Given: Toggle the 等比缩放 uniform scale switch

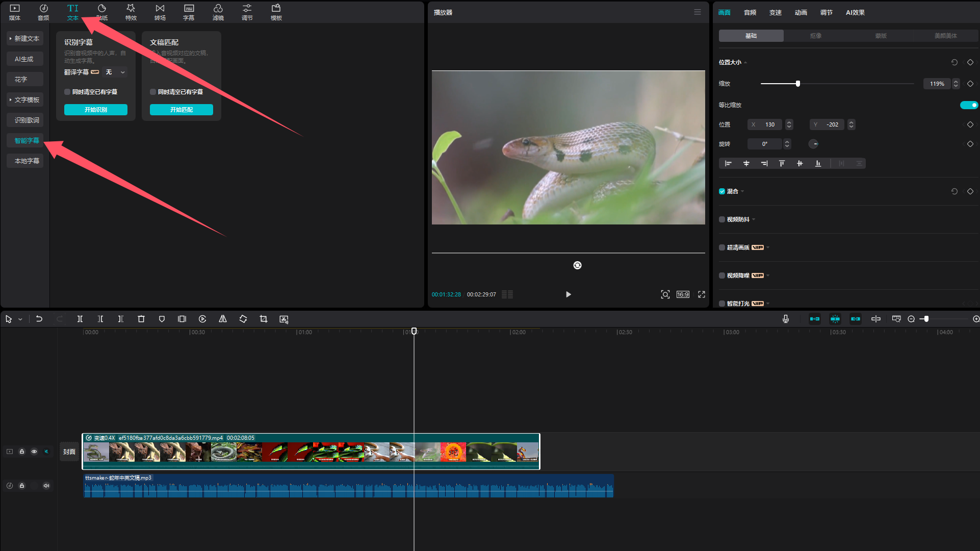Looking at the screenshot, I should click(969, 105).
